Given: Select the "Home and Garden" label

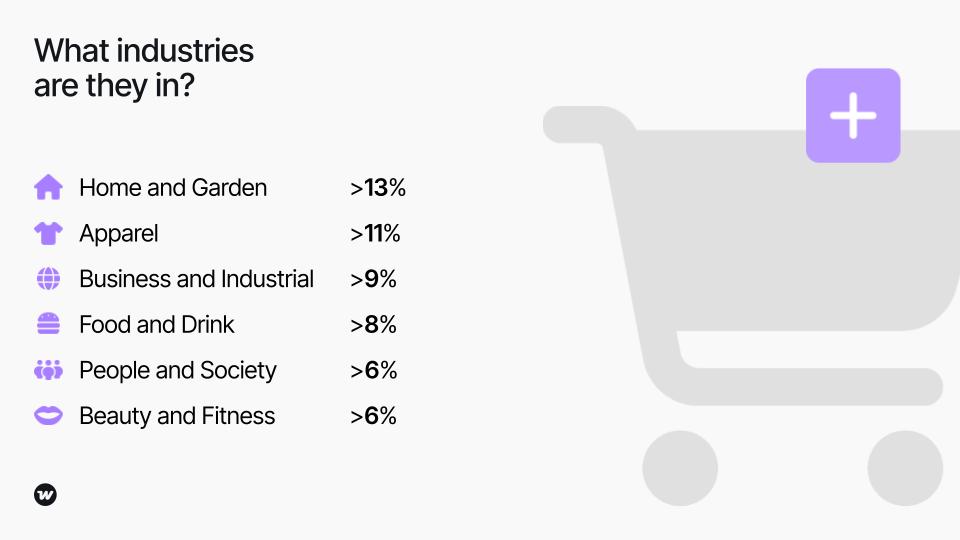Looking at the screenshot, I should pos(173,188).
